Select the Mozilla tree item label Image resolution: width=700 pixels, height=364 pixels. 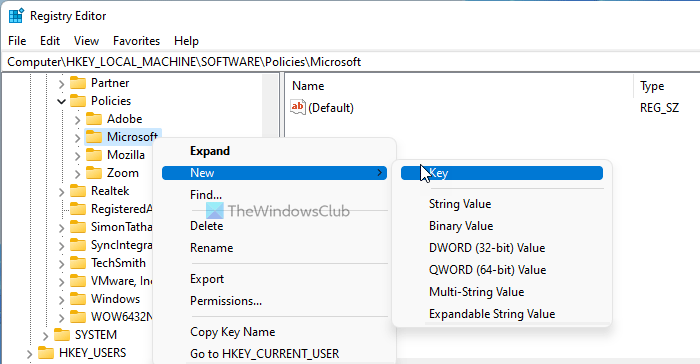tap(126, 155)
